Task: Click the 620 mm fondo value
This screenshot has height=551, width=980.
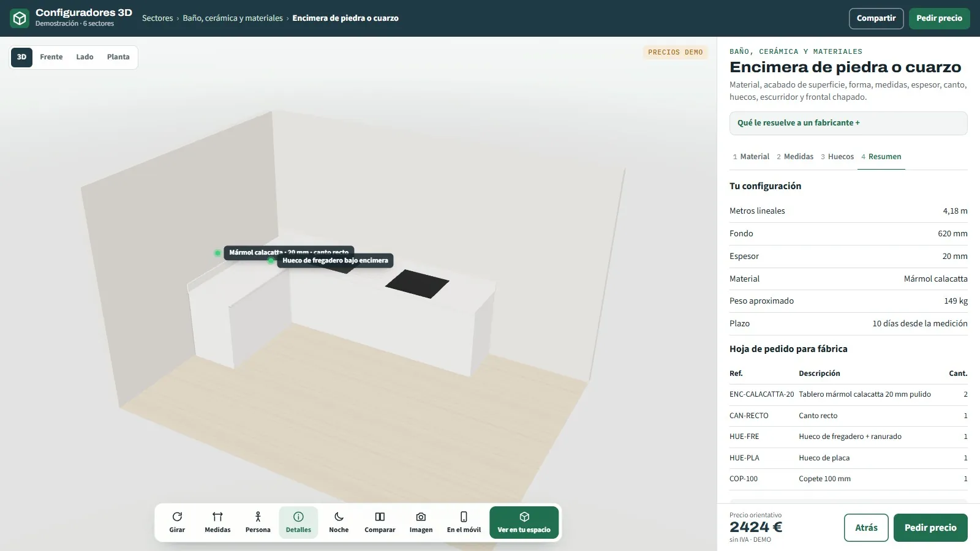Action: (x=952, y=234)
